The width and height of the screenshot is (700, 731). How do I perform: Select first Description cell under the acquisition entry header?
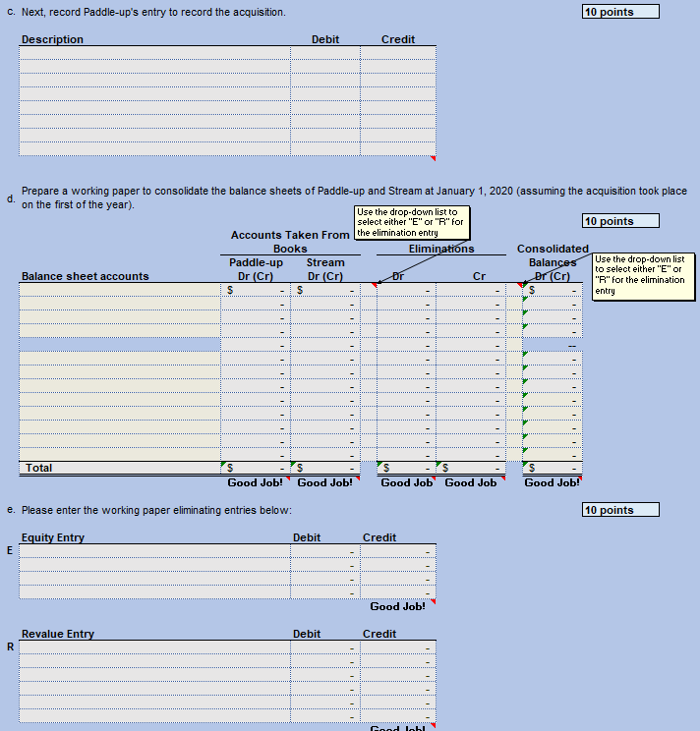[x=154, y=53]
